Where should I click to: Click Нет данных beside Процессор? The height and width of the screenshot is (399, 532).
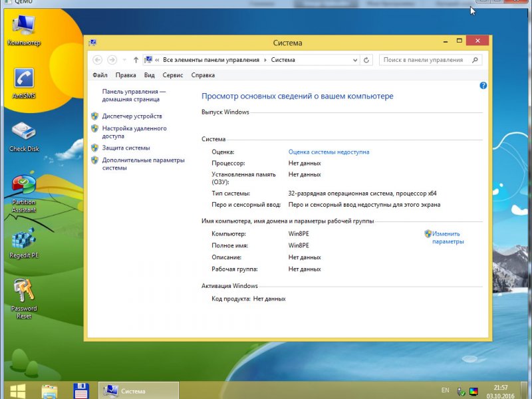pyautogui.click(x=305, y=163)
